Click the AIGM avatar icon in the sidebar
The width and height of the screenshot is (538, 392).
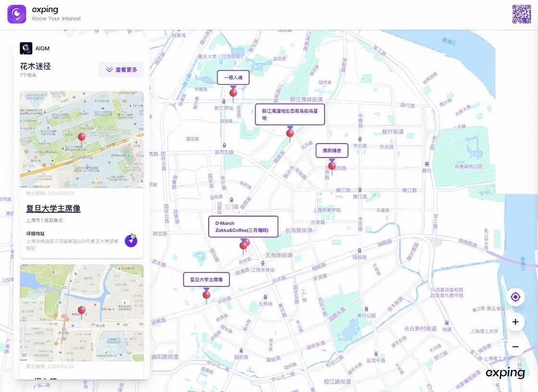pos(25,48)
